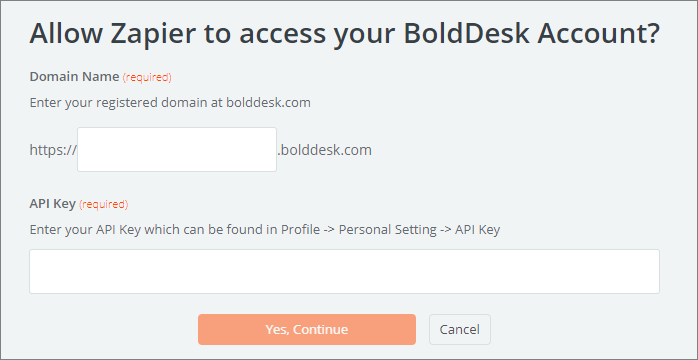Click the bold API Key field label
This screenshot has height=360, width=698.
[x=53, y=204]
